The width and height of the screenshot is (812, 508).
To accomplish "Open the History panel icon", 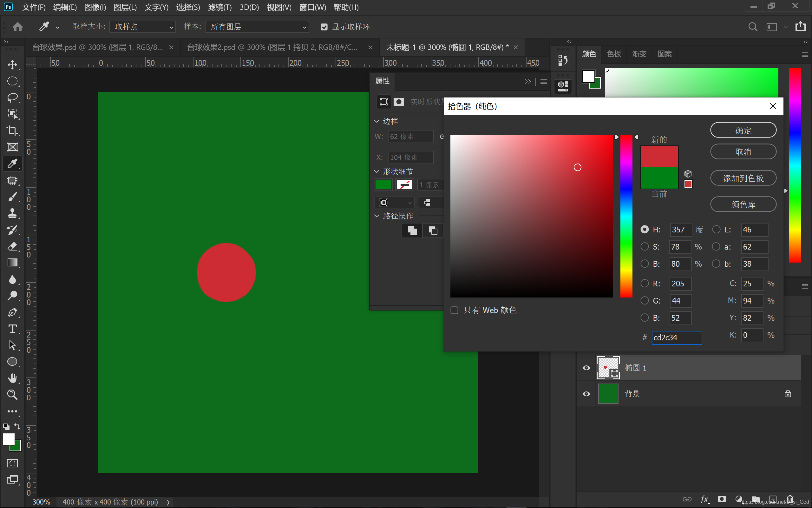I will (563, 60).
